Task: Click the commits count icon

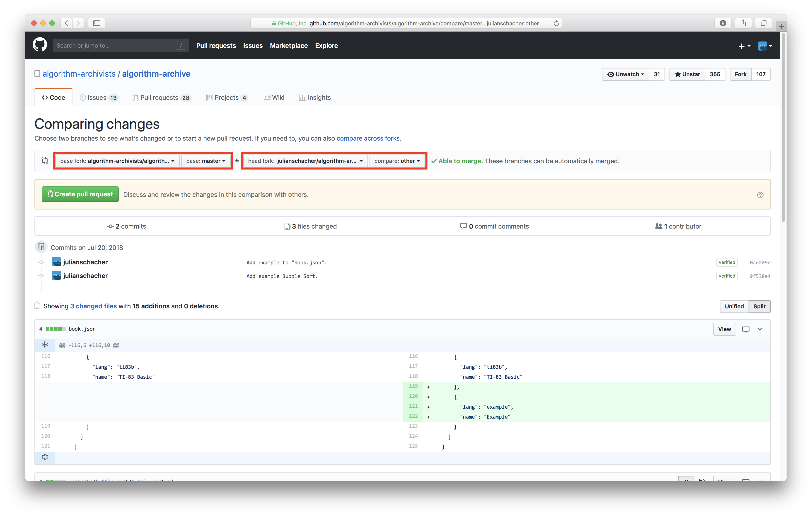Action: [109, 226]
